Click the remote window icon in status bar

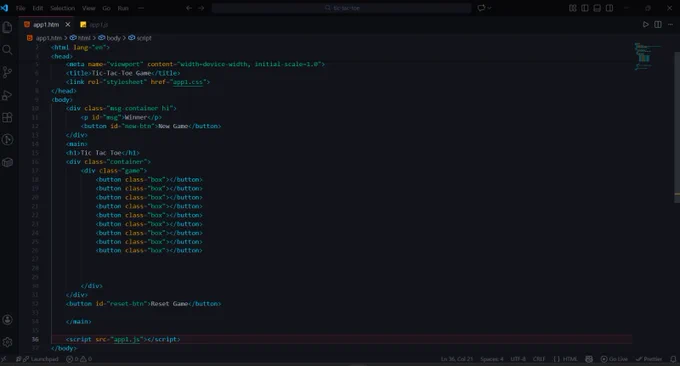(x=3, y=359)
